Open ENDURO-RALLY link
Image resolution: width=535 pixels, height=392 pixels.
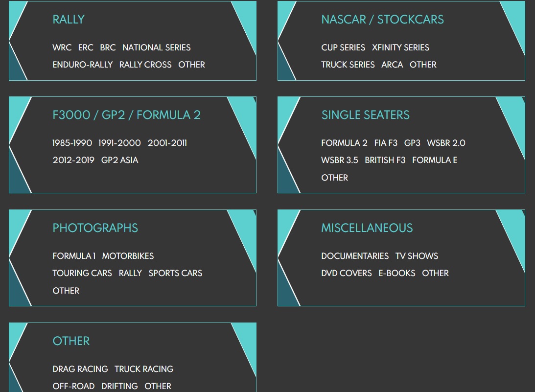(x=83, y=65)
